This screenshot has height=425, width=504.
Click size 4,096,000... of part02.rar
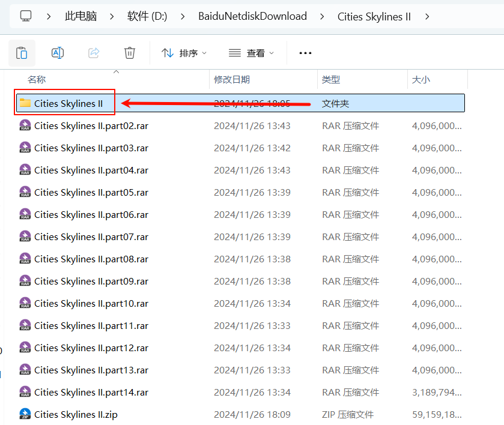(x=437, y=125)
